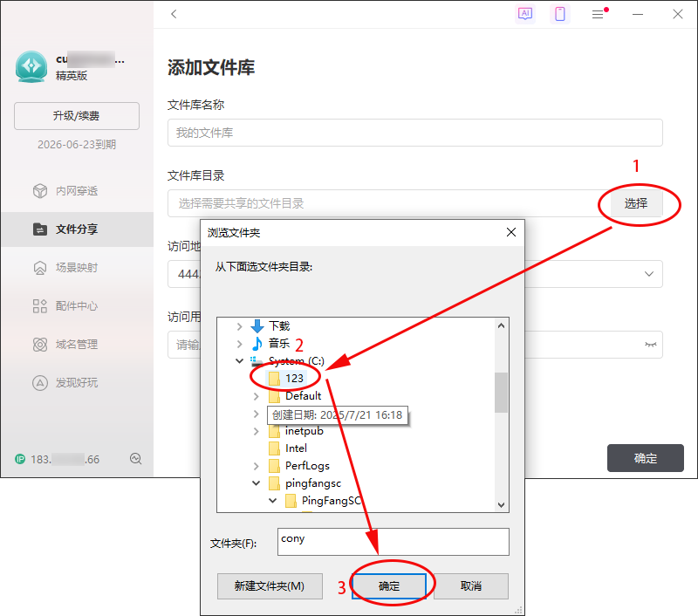Image resolution: width=698 pixels, height=616 pixels.
Task: Expand the 访问地址 dropdown arrow
Action: click(648, 274)
